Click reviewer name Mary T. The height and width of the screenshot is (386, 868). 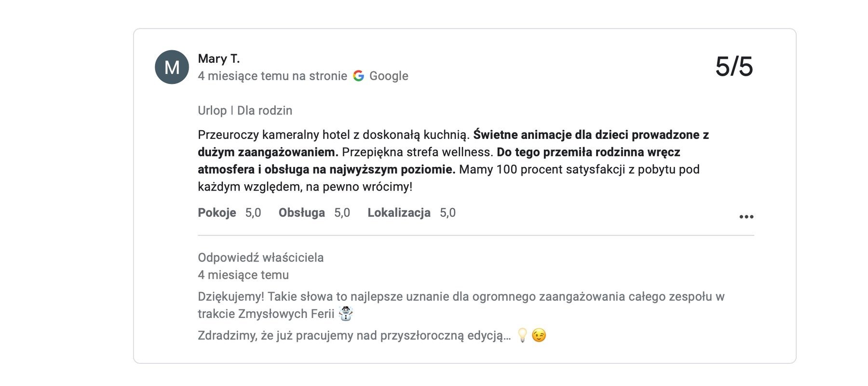(218, 58)
